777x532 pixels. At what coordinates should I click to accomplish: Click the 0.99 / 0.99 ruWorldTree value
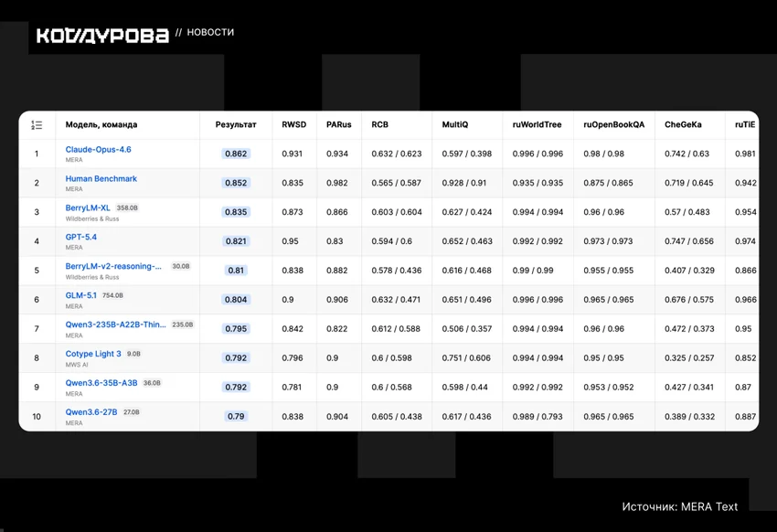(x=533, y=271)
